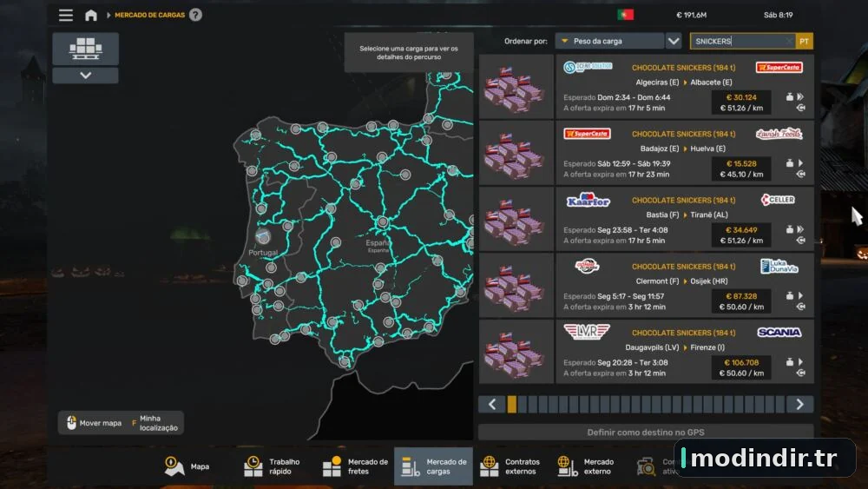The image size is (868, 489).
Task: Click the € 191,6M balance display
Action: point(692,15)
